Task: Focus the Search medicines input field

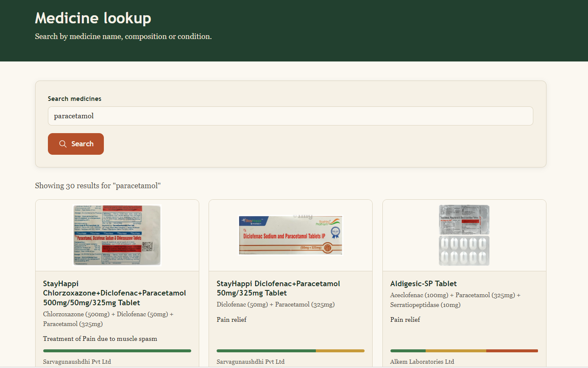Action: (290, 116)
